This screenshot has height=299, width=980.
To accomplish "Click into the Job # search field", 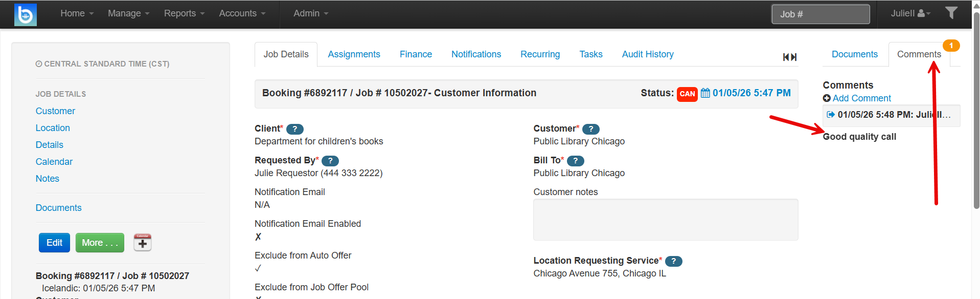I will [821, 14].
